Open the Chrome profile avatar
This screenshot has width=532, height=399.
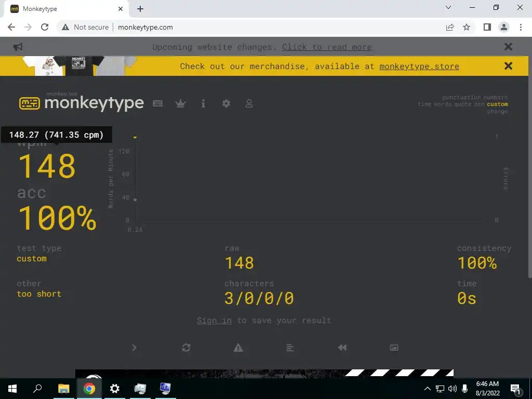click(504, 27)
